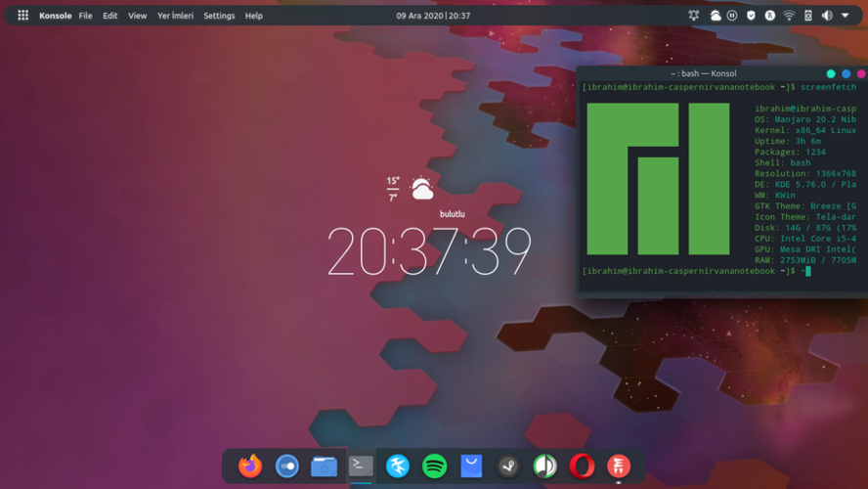The width and height of the screenshot is (868, 489).
Task: Launch Opera browser from the dock
Action: (x=582, y=467)
